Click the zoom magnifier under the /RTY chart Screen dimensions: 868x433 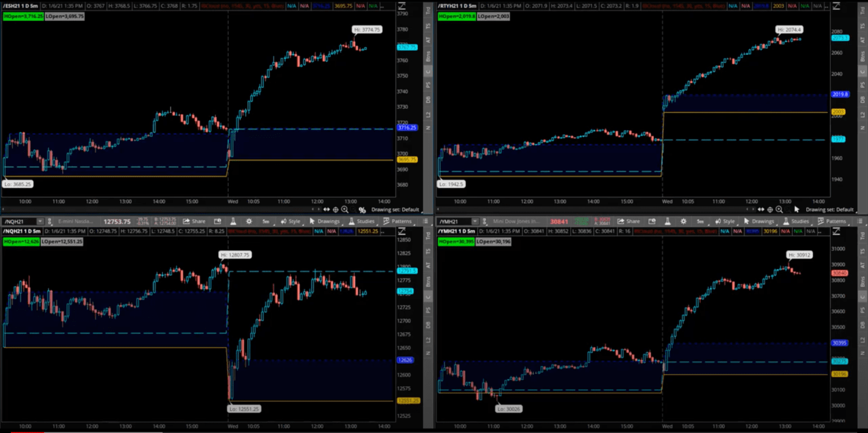click(779, 209)
